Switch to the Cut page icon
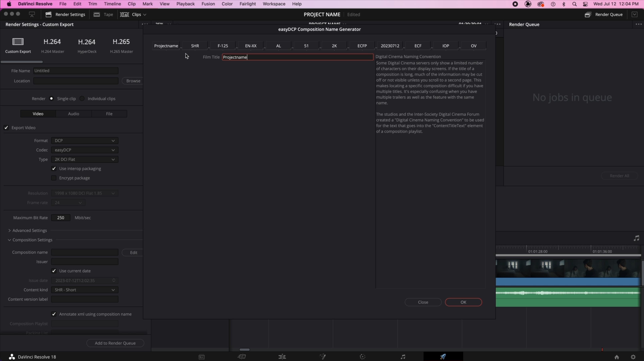 242,357
